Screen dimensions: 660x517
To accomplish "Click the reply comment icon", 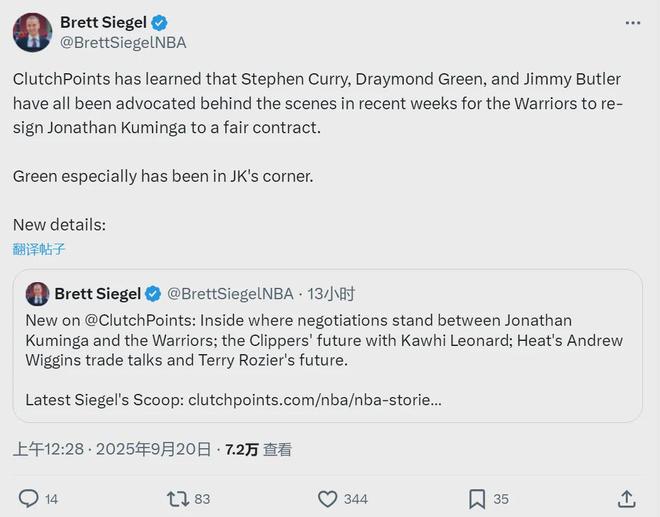I will [x=29, y=498].
